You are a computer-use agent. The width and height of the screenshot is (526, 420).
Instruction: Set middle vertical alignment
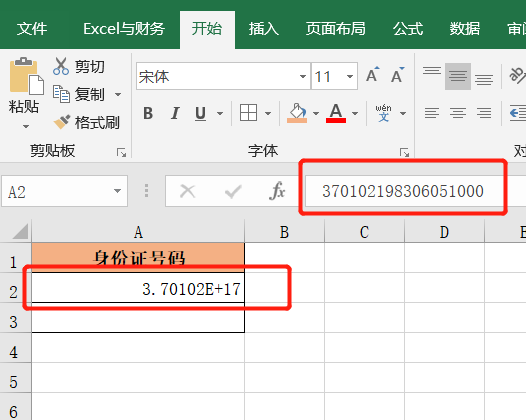click(x=458, y=76)
